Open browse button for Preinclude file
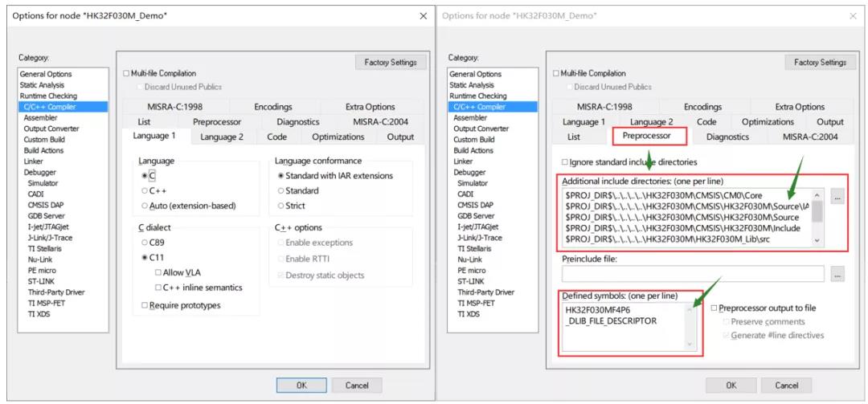This screenshot has height=404, width=868. pyautogui.click(x=837, y=274)
